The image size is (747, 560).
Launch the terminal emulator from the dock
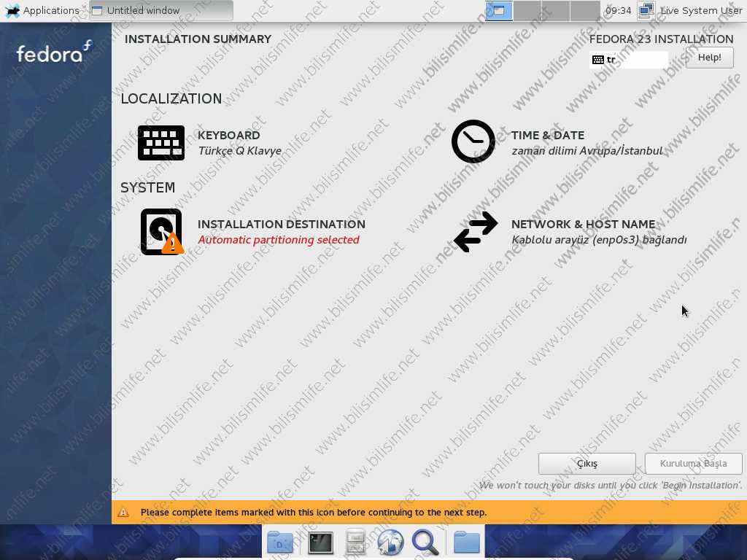click(x=321, y=542)
